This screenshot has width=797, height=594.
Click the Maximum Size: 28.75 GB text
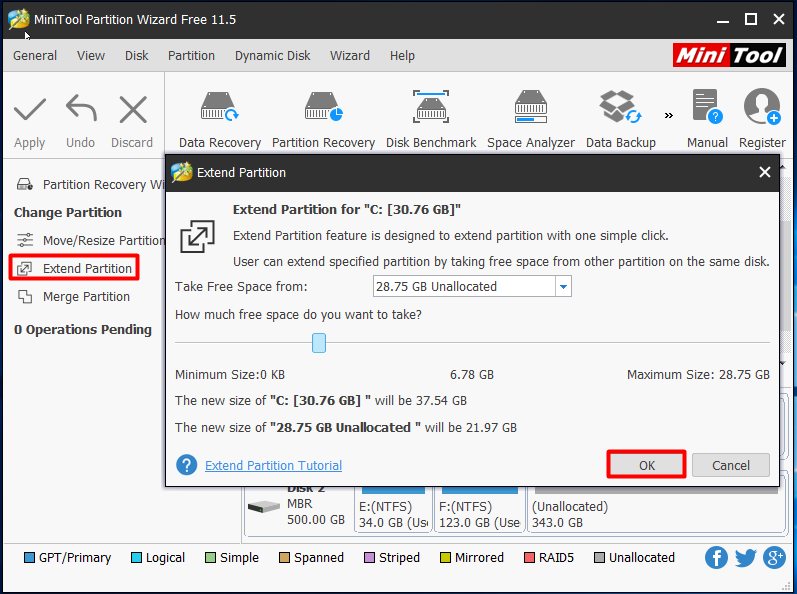pyautogui.click(x=698, y=375)
